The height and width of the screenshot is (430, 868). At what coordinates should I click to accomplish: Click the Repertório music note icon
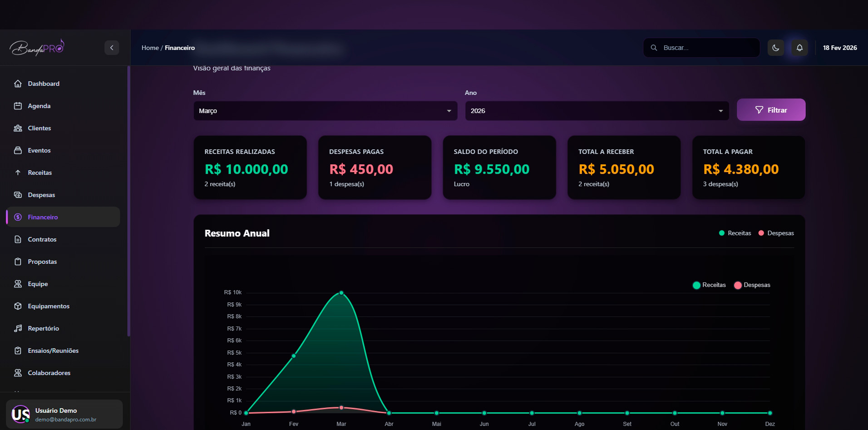[18, 328]
